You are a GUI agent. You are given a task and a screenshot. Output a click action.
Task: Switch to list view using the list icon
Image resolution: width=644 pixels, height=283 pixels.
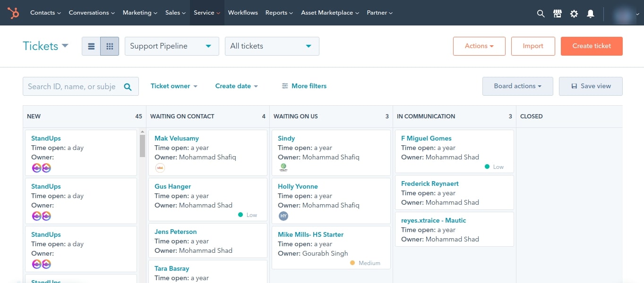pyautogui.click(x=91, y=46)
